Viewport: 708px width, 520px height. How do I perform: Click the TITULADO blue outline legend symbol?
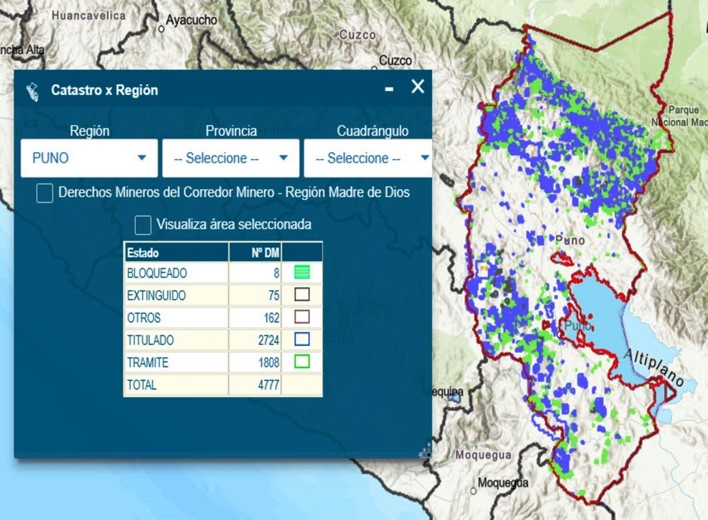pos(301,340)
